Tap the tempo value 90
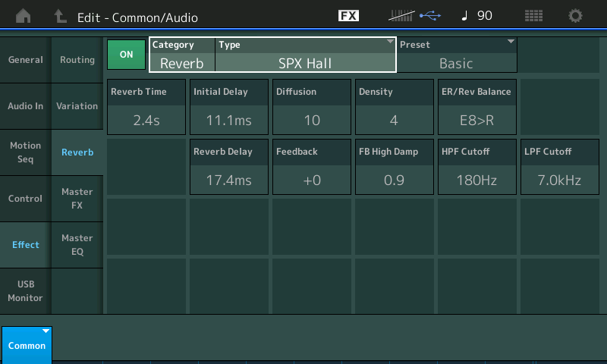Screen dimensions: 607x364 click(x=485, y=16)
